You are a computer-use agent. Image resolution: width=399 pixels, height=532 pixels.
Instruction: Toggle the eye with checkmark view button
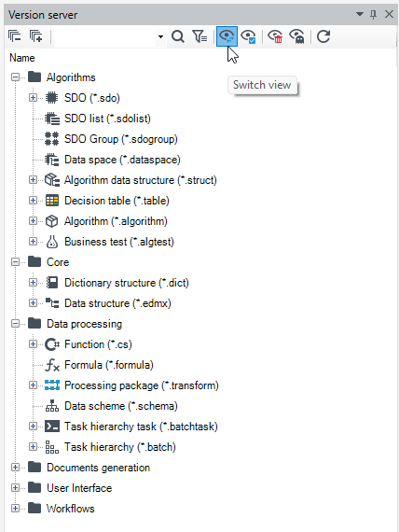pyautogui.click(x=249, y=36)
